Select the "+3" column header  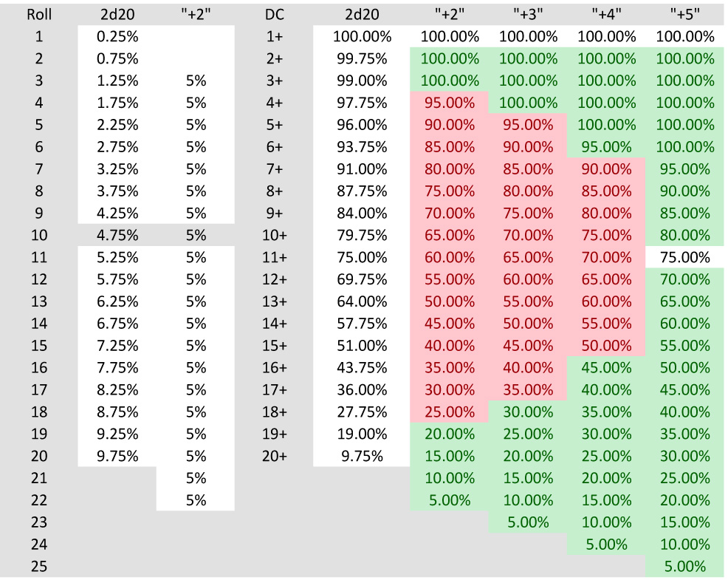click(x=527, y=14)
